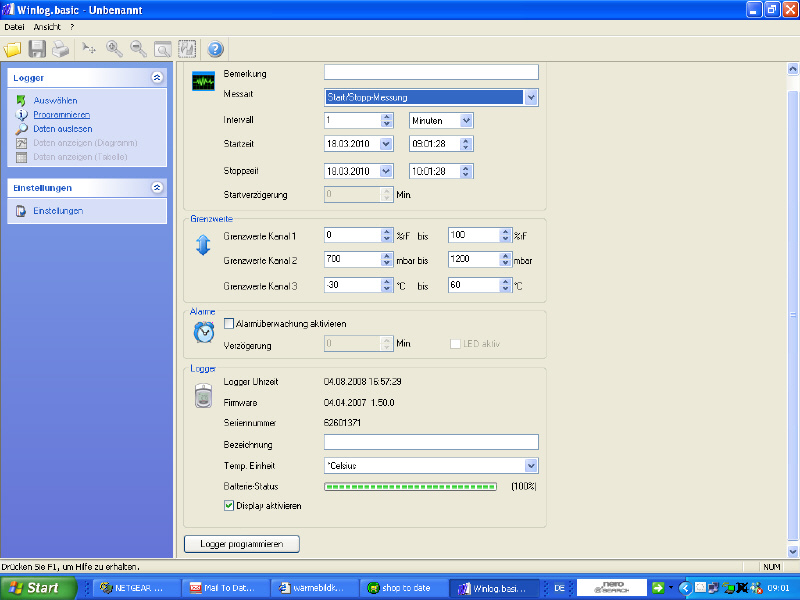
Task: Open the Intervall unit Minuten dropdown
Action: [466, 120]
